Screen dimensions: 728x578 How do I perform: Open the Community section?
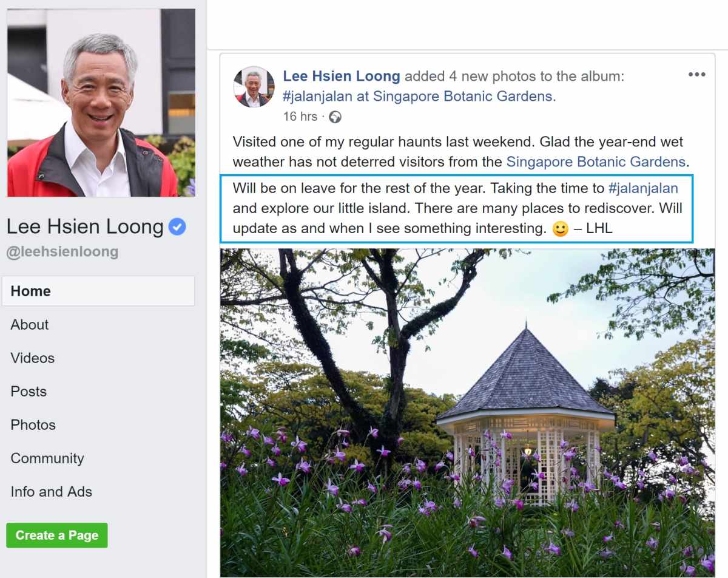pyautogui.click(x=47, y=458)
